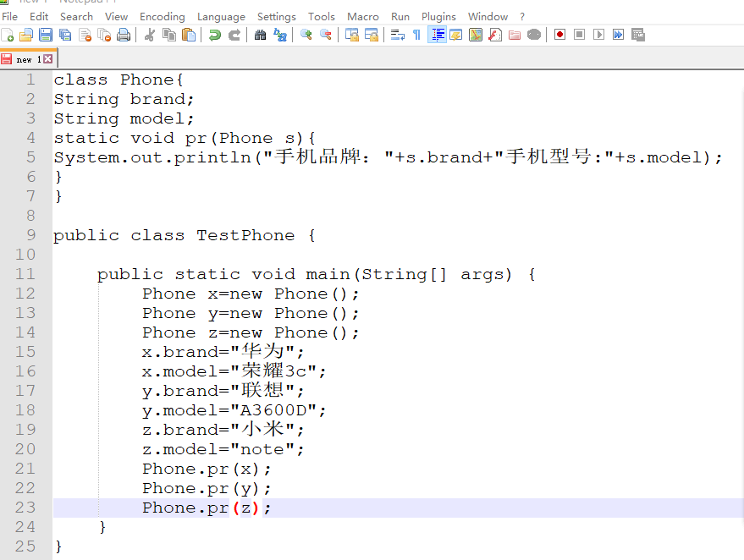The width and height of the screenshot is (744, 560).
Task: Open the Search menu
Action: (x=76, y=17)
